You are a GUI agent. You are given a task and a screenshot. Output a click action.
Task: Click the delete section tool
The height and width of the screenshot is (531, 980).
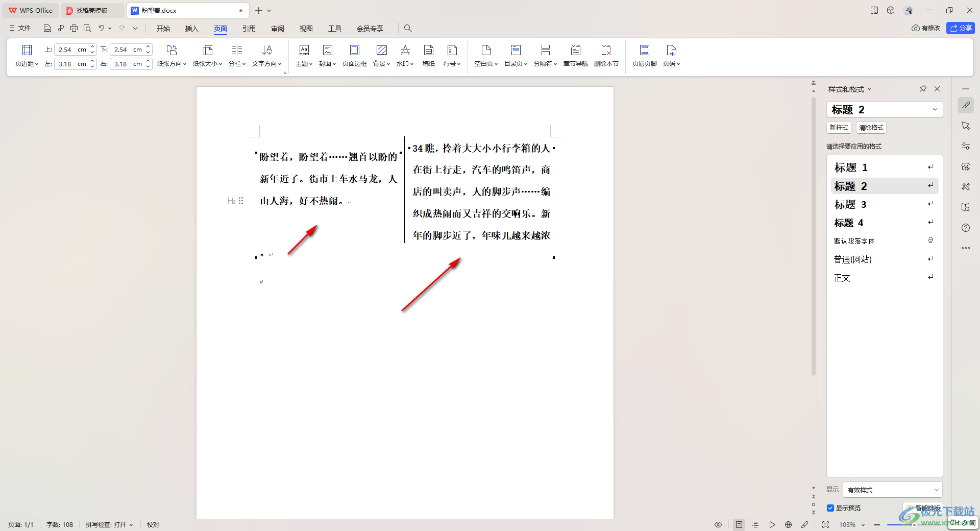coord(606,56)
